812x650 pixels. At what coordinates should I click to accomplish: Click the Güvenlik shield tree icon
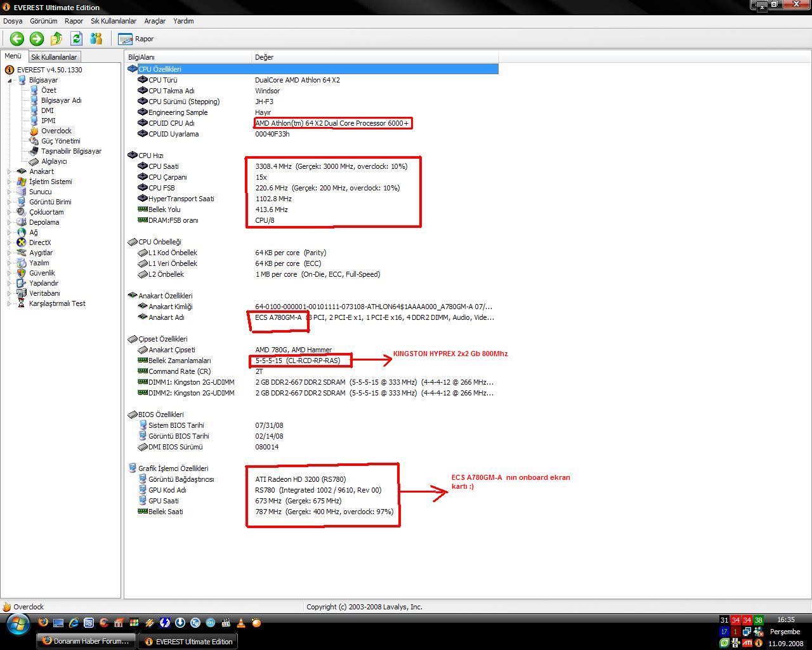click(x=22, y=273)
